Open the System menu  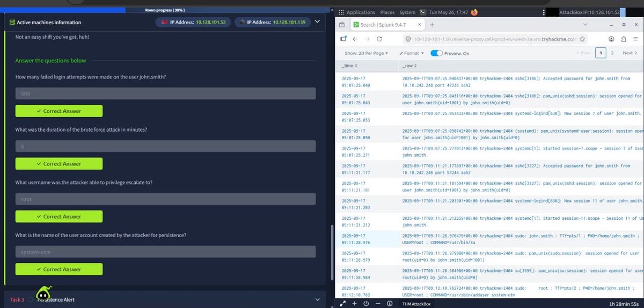pyautogui.click(x=407, y=12)
